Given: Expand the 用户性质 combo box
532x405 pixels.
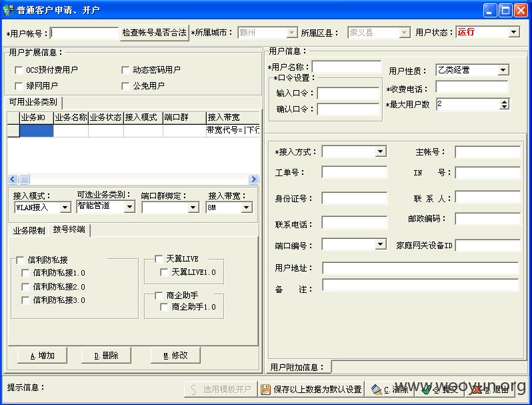Looking at the screenshot, I should 503,70.
